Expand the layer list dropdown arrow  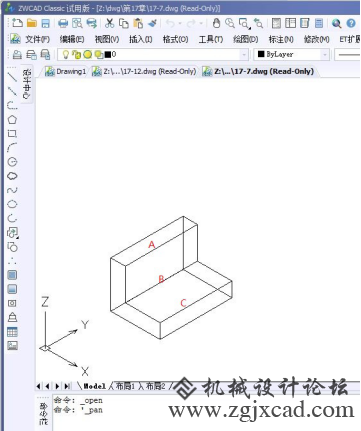point(244,54)
